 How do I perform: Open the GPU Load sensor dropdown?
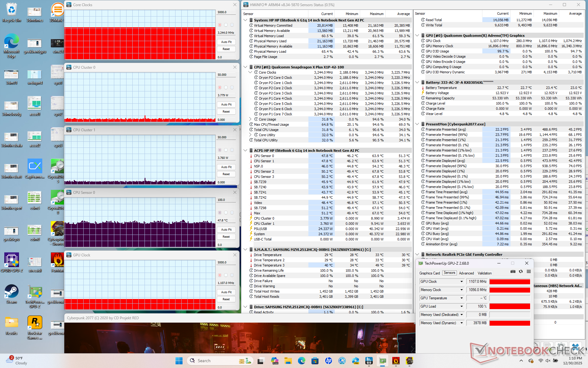462,306
